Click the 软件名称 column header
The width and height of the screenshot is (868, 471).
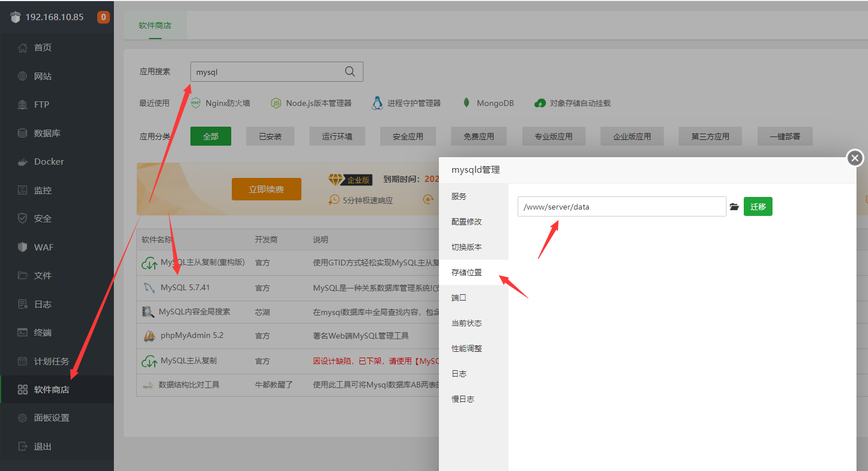[x=157, y=240]
